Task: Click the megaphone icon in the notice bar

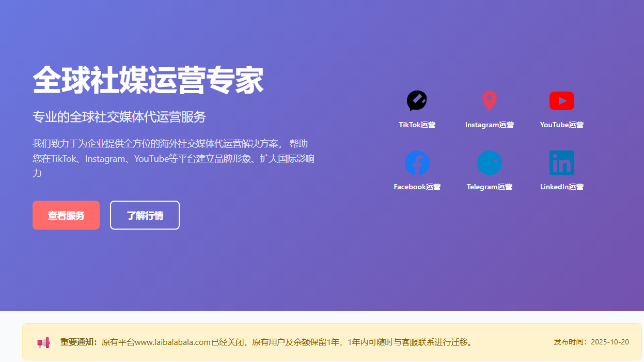Action: [x=43, y=342]
